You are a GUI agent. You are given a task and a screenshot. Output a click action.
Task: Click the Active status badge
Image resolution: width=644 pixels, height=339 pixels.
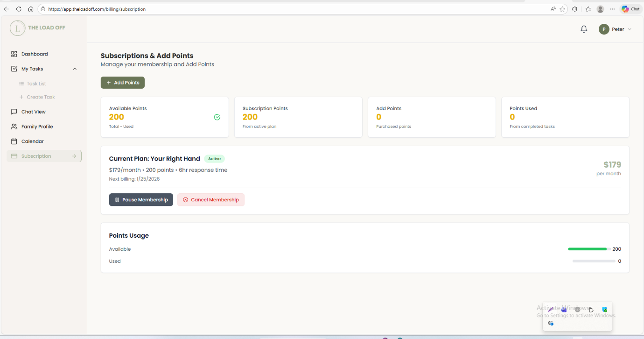(x=214, y=159)
